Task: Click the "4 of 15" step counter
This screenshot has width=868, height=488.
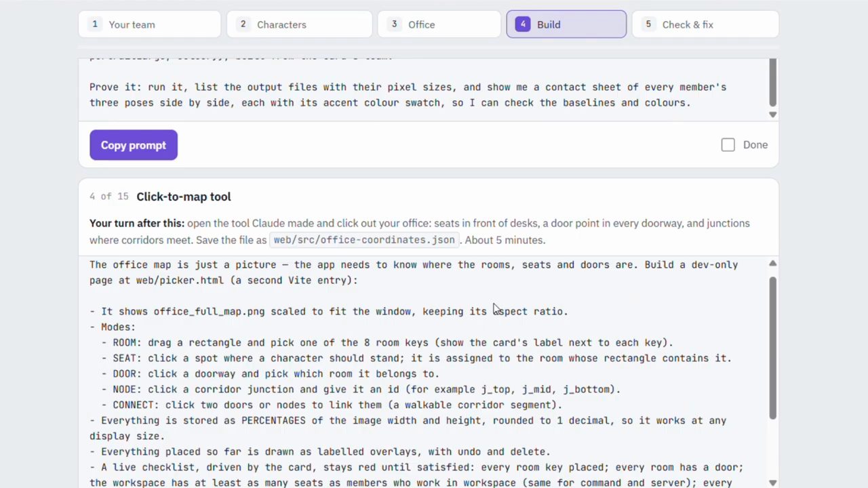Action: coord(108,197)
